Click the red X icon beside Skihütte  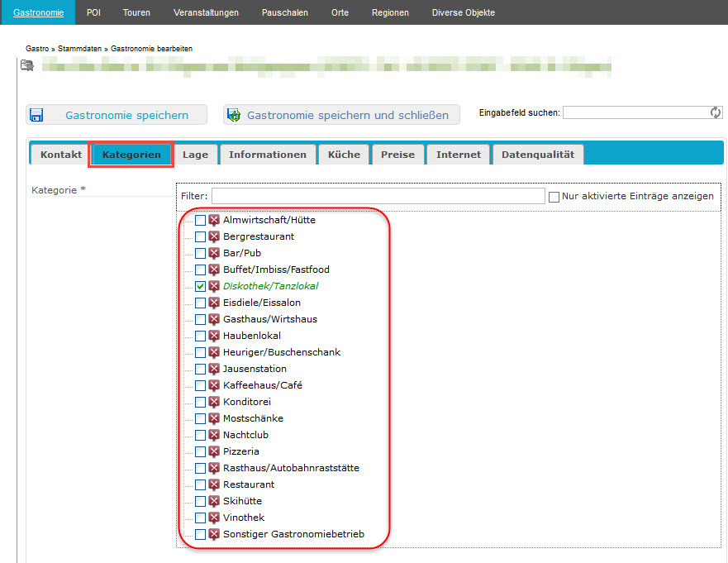click(x=213, y=501)
